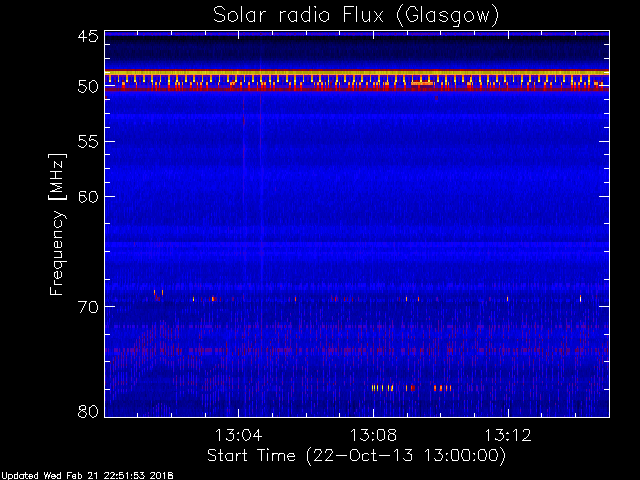Click the 50 MHz frequency axis label
Image resolution: width=640 pixels, height=480 pixels.
coord(88,87)
